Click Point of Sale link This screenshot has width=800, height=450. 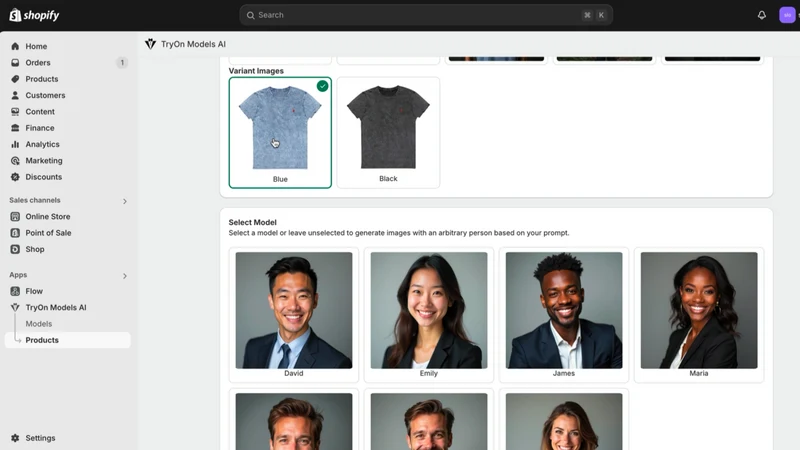[48, 233]
